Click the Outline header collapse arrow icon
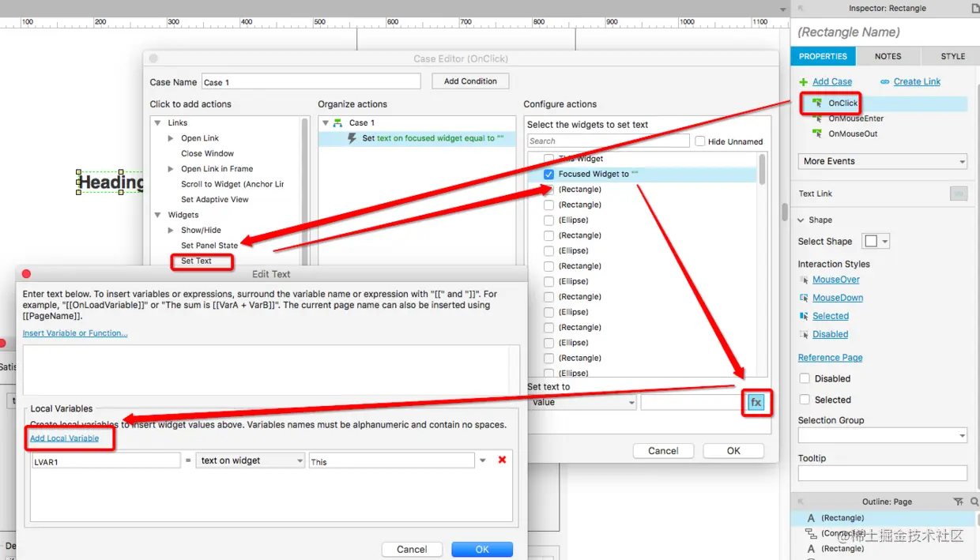This screenshot has height=560, width=980. tap(800, 502)
